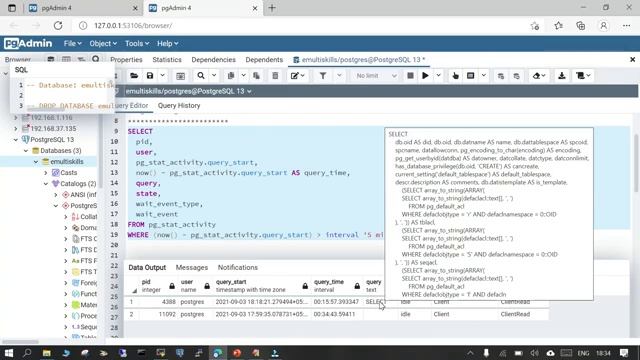
Task: Switch to the Notifications tab
Action: [x=238, y=267]
